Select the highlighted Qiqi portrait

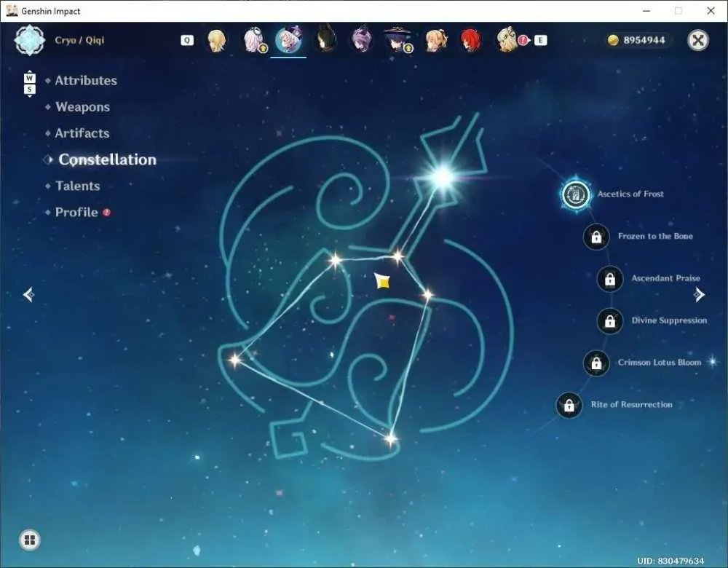288,40
